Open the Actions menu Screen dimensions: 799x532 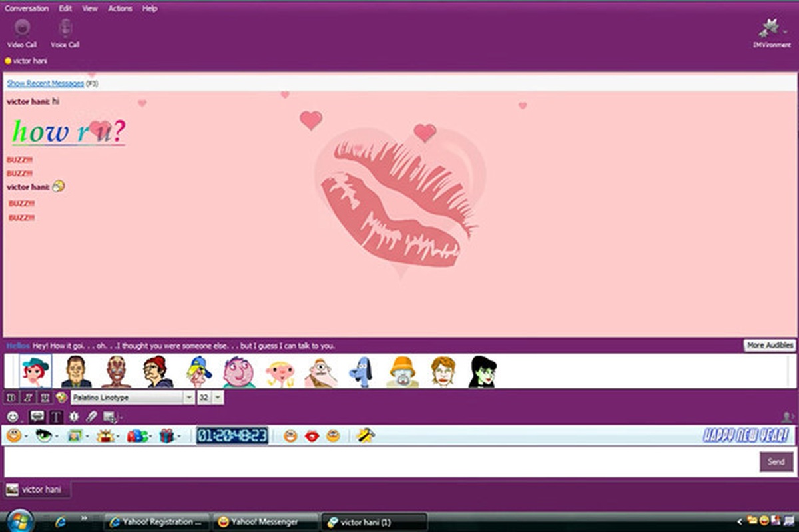(121, 9)
